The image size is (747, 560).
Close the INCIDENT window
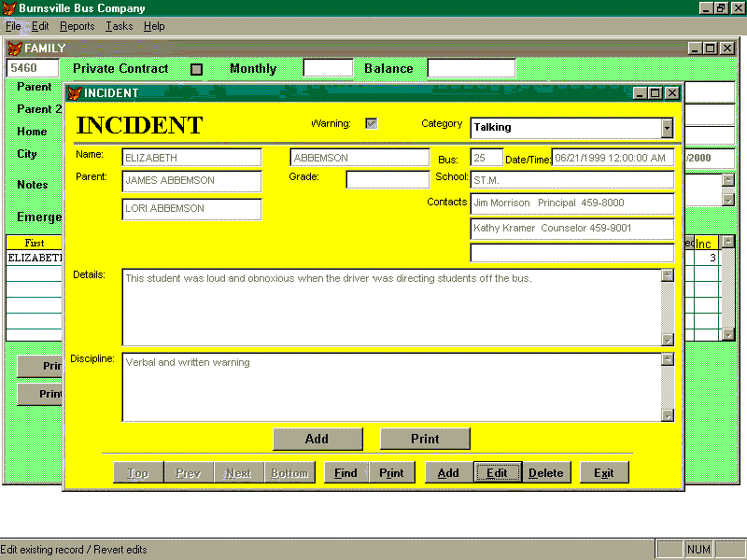pos(671,92)
